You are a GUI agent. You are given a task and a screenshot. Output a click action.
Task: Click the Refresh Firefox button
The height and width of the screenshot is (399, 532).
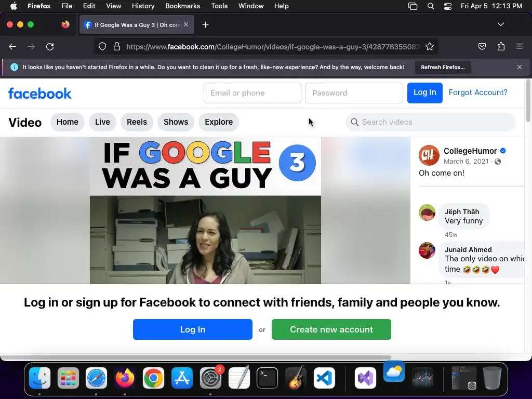pyautogui.click(x=443, y=67)
